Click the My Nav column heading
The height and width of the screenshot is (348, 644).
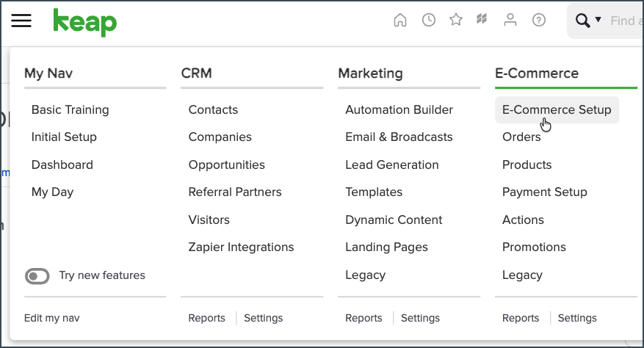point(48,73)
